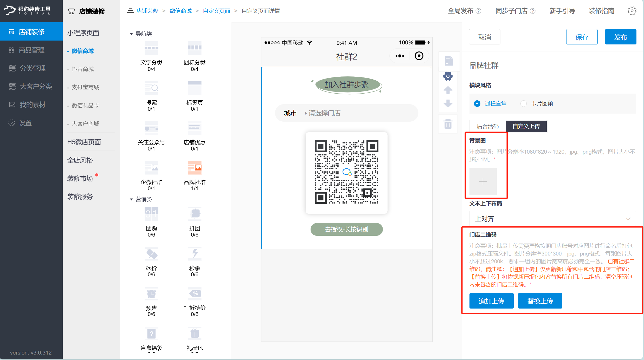Viewport: 644px width, 360px height.
Task: Add the 拼团 marketing component
Action: pos(195,214)
